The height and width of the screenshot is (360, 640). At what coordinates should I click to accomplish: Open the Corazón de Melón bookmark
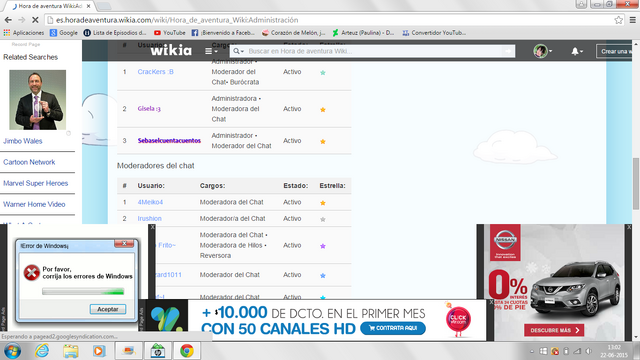click(x=293, y=33)
